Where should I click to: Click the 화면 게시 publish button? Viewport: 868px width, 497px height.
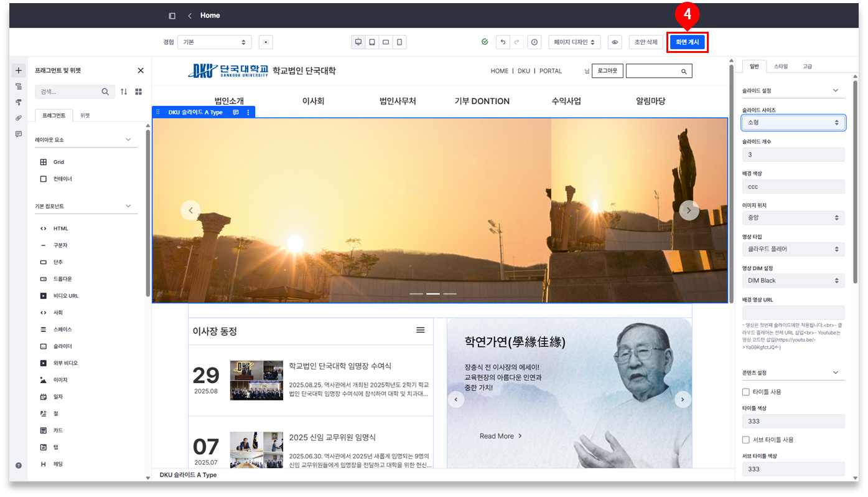pos(688,42)
